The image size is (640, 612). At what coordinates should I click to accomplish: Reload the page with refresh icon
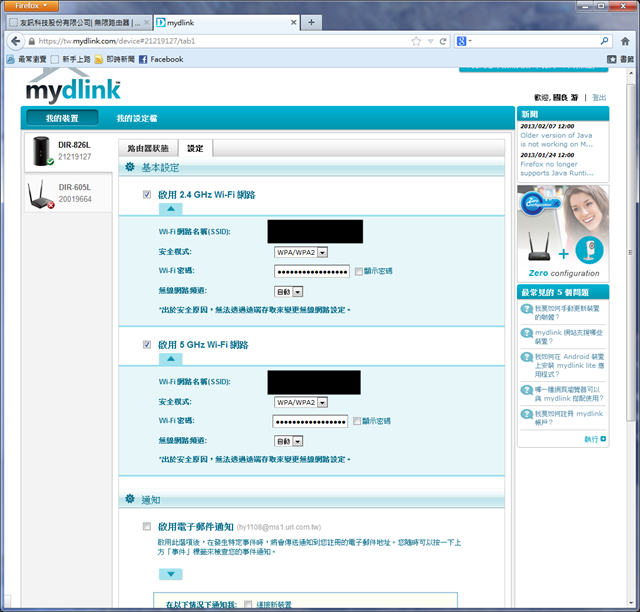443,41
